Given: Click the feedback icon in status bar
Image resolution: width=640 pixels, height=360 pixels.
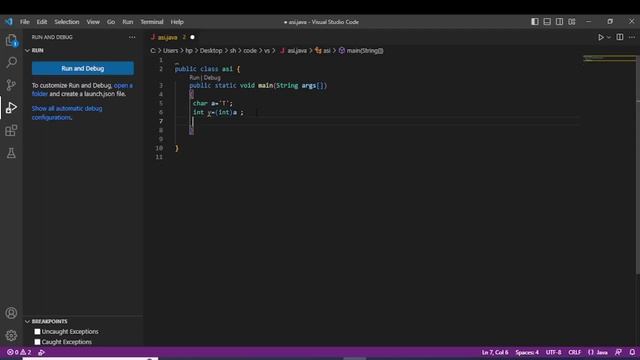Looking at the screenshot, I should point(618,352).
